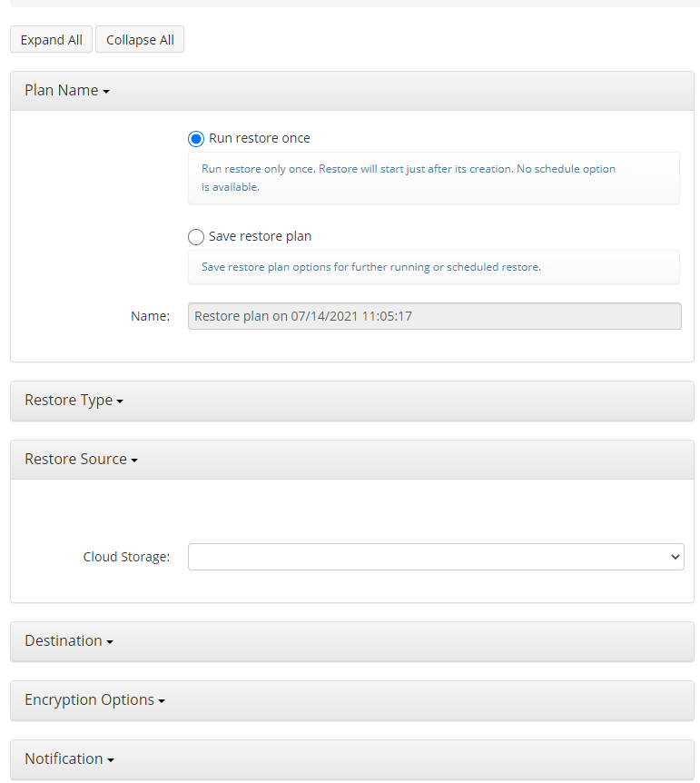The height and width of the screenshot is (783, 700).
Task: Click the caret icon beside Destination
Action: 110,642
